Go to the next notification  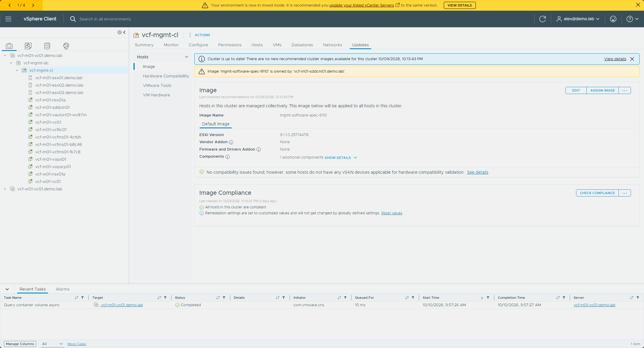pyautogui.click(x=33, y=5)
